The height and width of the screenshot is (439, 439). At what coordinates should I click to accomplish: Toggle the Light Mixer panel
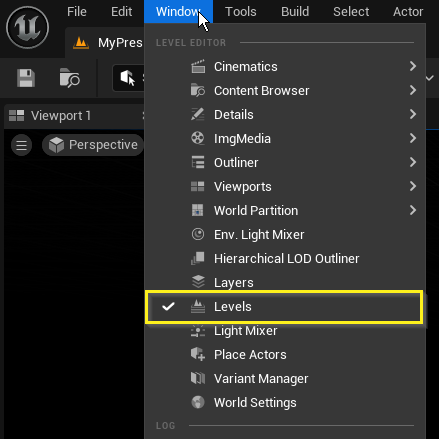click(x=285, y=331)
